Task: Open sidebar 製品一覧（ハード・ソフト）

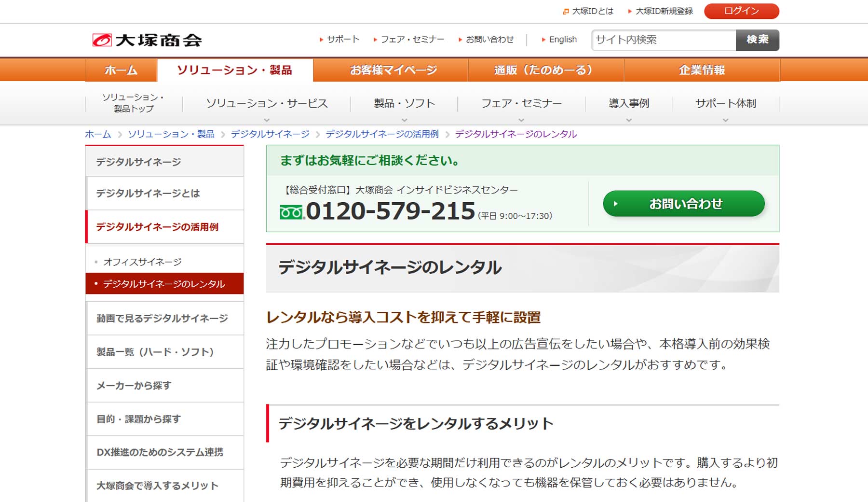Action: click(x=164, y=352)
